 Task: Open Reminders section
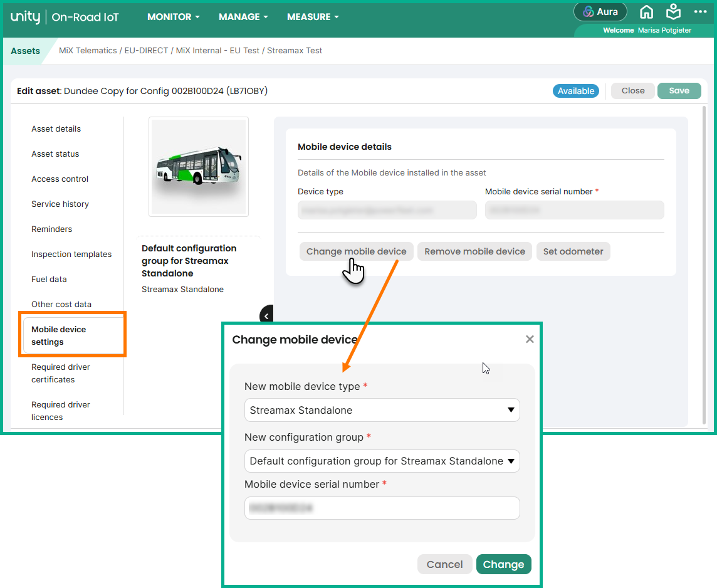pos(51,229)
